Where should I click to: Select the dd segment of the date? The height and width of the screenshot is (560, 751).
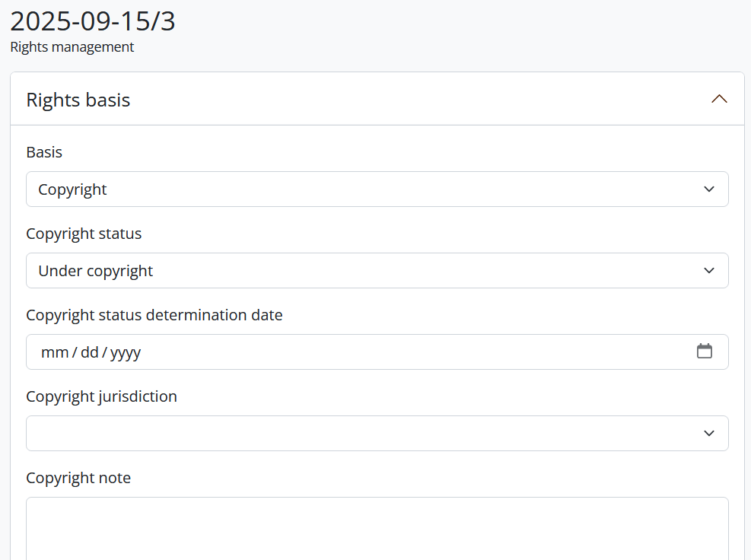pyautogui.click(x=90, y=352)
